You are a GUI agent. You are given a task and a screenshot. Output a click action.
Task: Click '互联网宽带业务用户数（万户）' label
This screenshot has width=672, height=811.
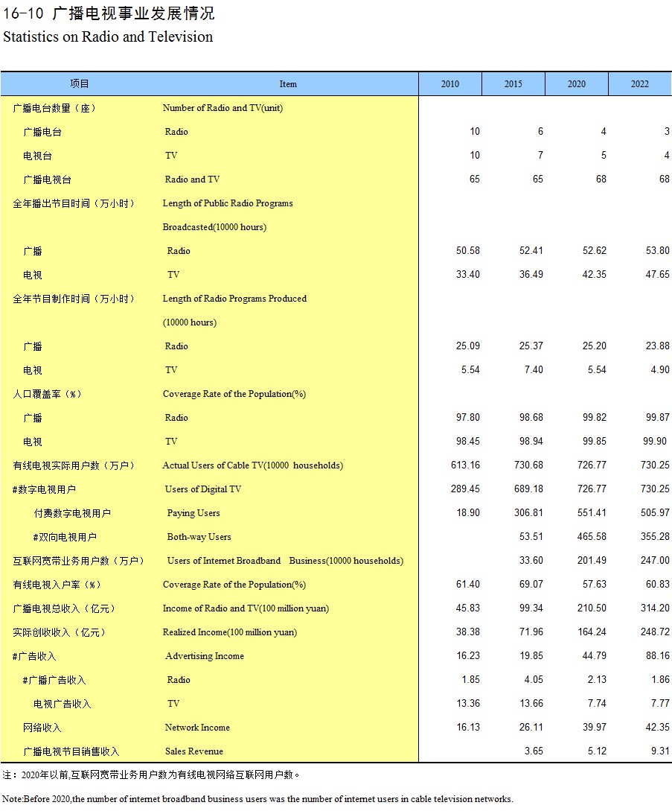[x=78, y=561]
